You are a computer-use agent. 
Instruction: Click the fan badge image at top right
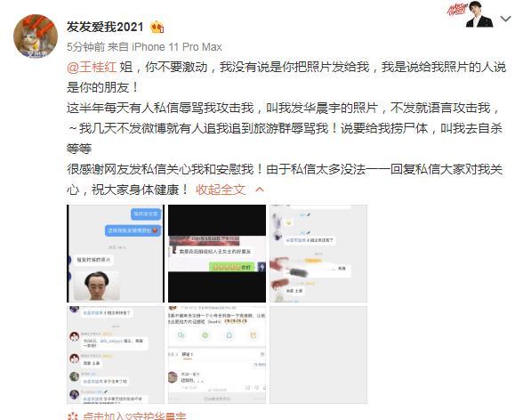click(x=471, y=13)
